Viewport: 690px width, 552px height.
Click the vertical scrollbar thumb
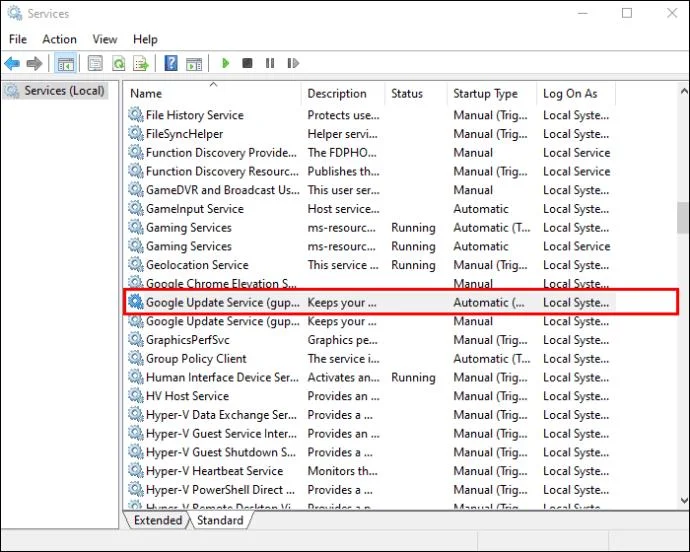point(684,217)
